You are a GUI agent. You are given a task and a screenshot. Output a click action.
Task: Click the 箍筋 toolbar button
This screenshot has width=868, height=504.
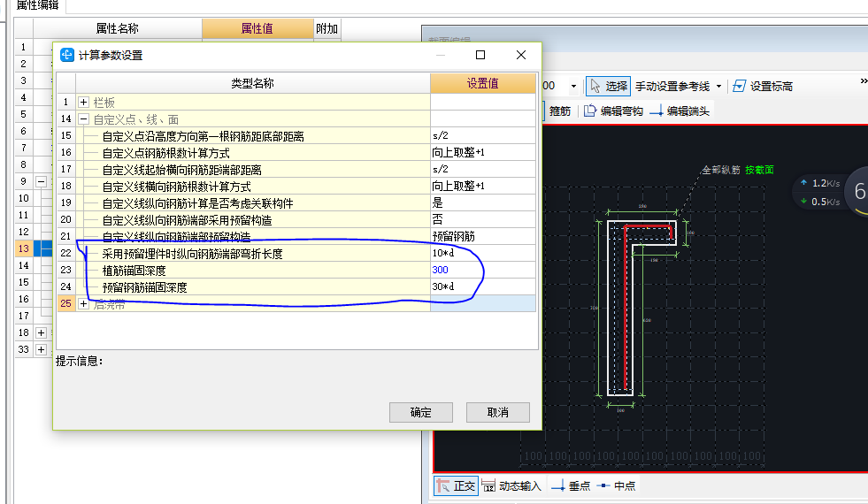[559, 111]
